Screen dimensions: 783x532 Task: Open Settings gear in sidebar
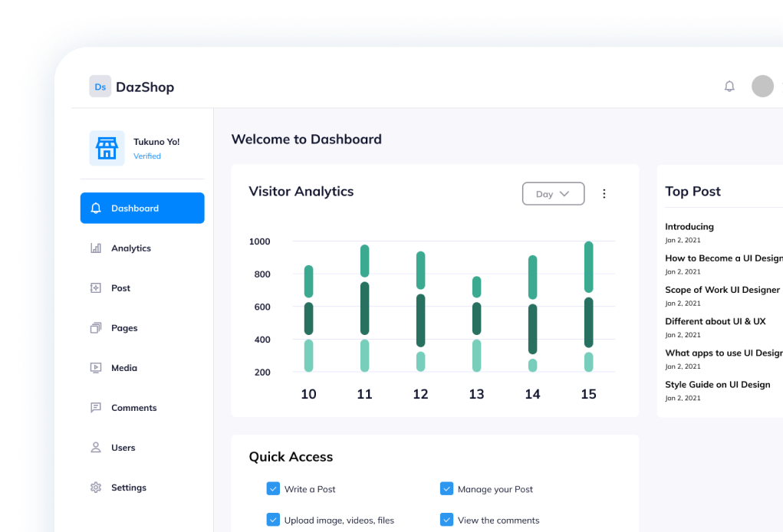coord(96,488)
